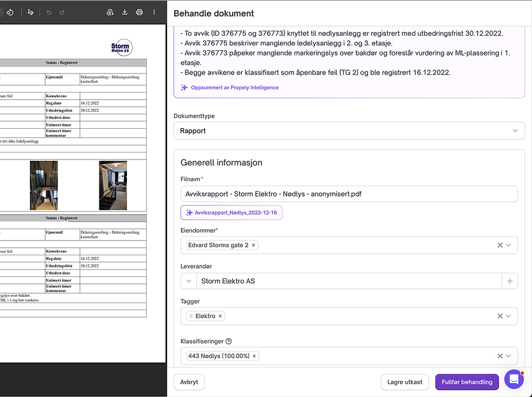Image resolution: width=532 pixels, height=397 pixels.
Task: Add new supplier with plus icon
Action: (x=510, y=281)
